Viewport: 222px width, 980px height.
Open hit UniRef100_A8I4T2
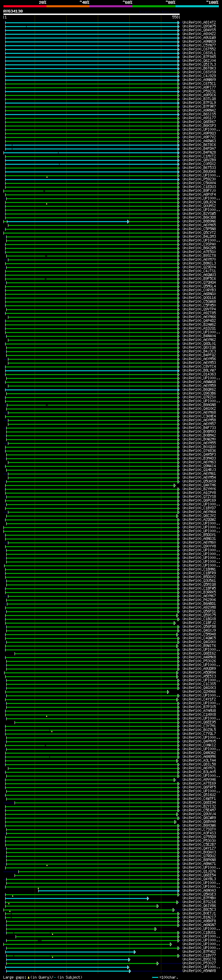coord(199,23)
